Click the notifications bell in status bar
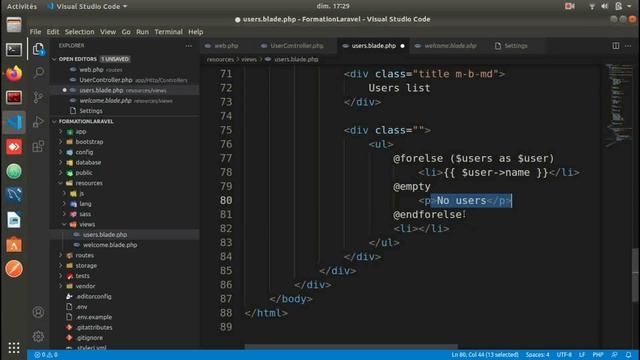 click(x=629, y=355)
